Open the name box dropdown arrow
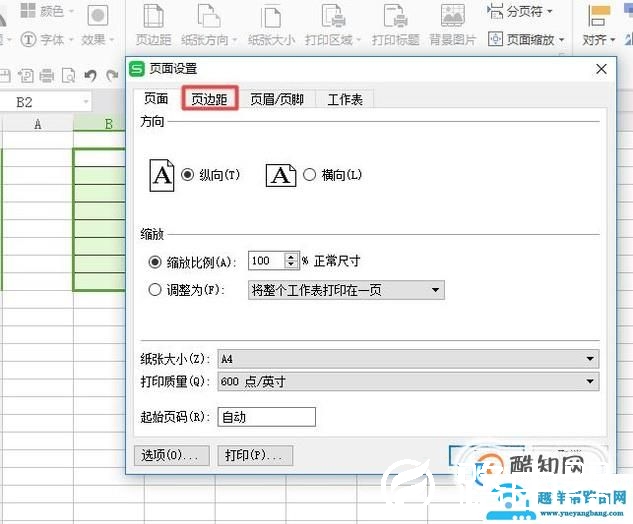This screenshot has width=633, height=524. click(x=86, y=102)
